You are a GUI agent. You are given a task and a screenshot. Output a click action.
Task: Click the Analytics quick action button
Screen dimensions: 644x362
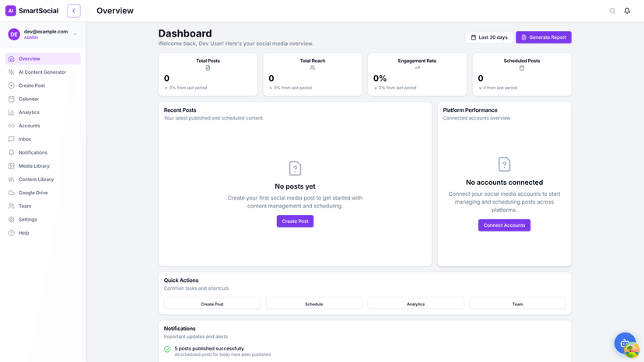coord(415,305)
